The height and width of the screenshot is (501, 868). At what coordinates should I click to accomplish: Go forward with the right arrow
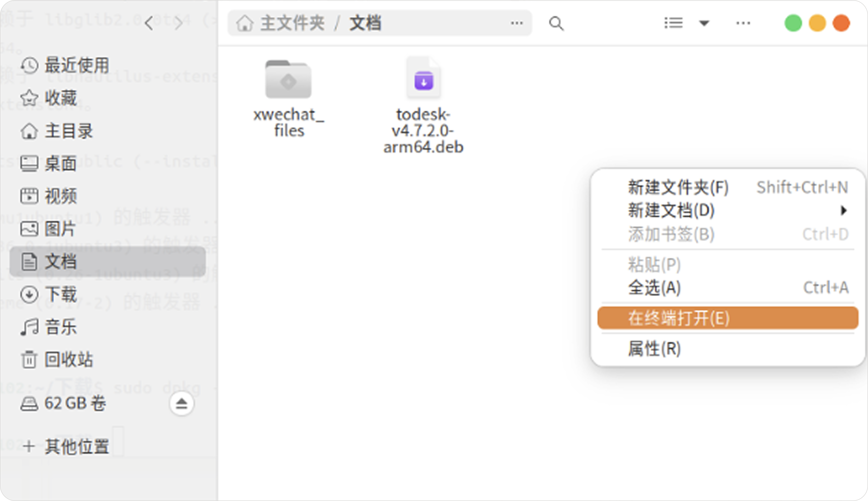point(178,23)
